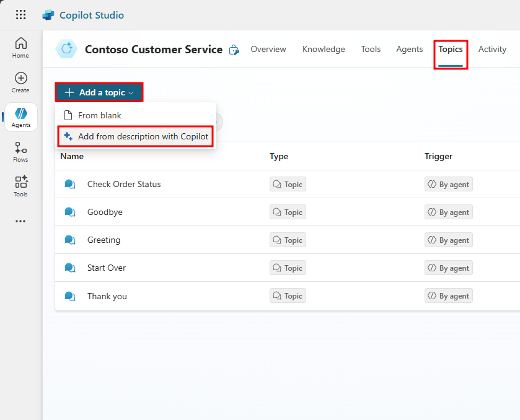Sort by the Name column header
This screenshot has width=520, height=420.
72,156
